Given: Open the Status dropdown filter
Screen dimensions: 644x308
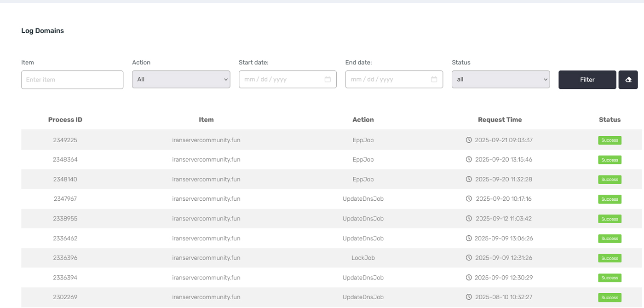Looking at the screenshot, I should point(500,79).
